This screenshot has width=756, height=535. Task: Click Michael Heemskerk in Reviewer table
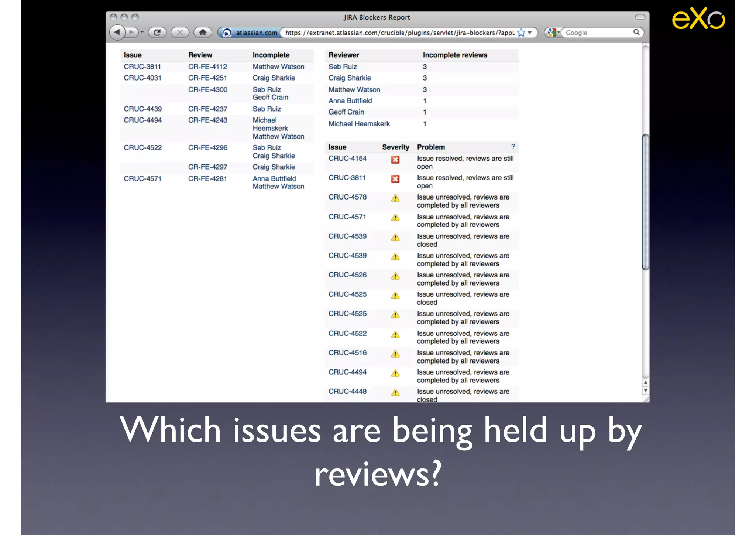click(359, 124)
